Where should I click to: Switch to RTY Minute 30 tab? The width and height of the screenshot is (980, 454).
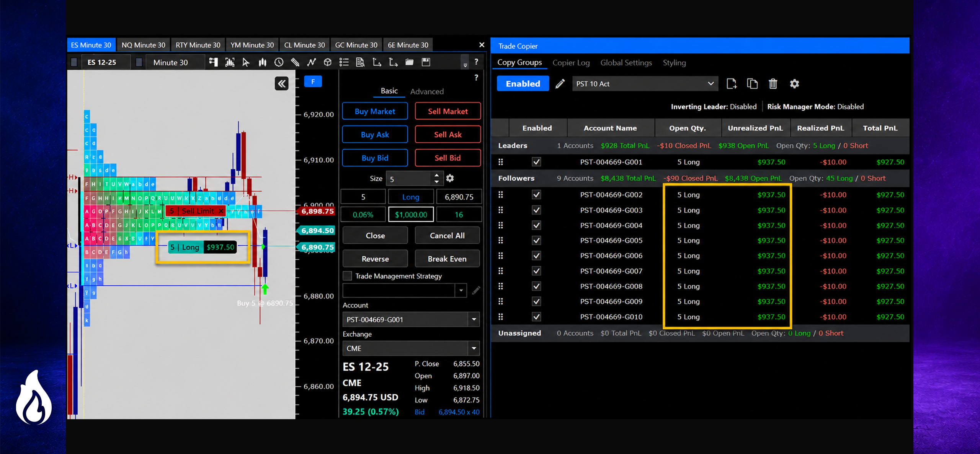pos(198,45)
